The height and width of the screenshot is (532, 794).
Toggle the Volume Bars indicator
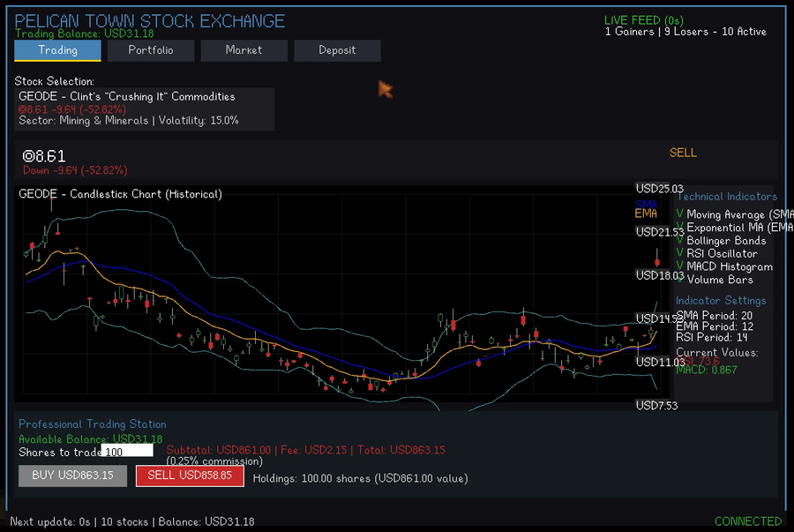click(x=715, y=280)
